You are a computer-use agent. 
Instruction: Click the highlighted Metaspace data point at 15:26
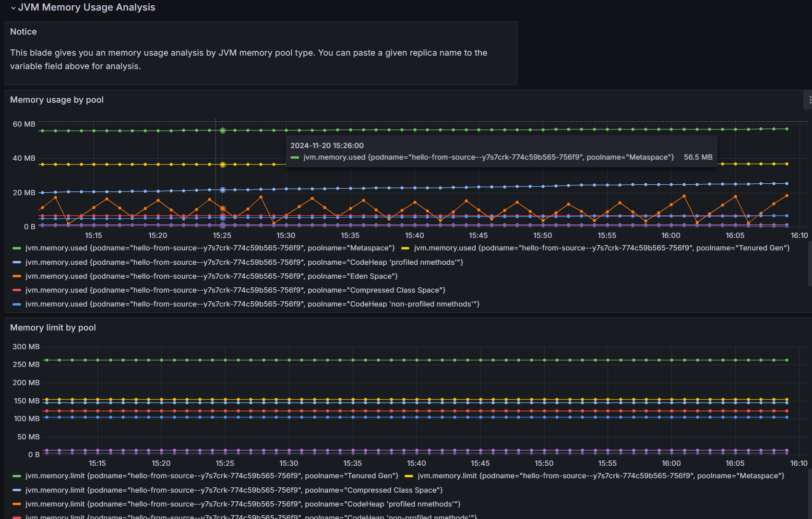[x=222, y=130]
